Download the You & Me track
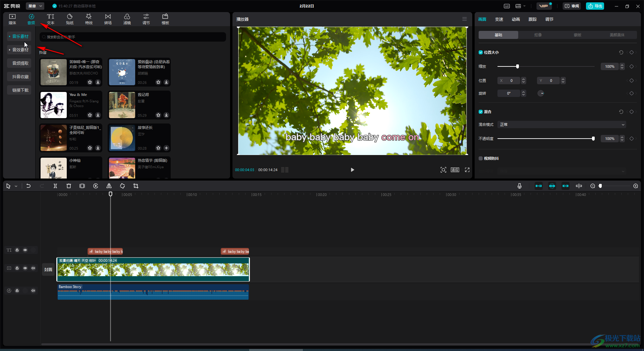This screenshot has height=351, width=644. tap(98, 115)
